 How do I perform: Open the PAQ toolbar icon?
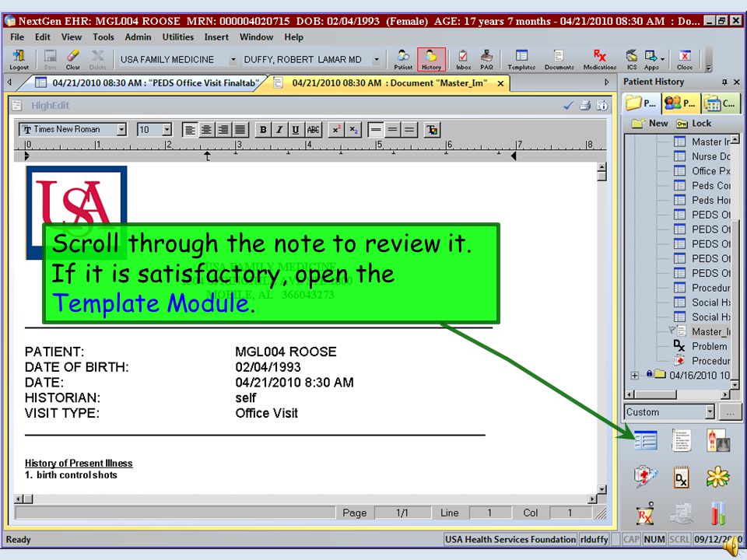coord(486,60)
